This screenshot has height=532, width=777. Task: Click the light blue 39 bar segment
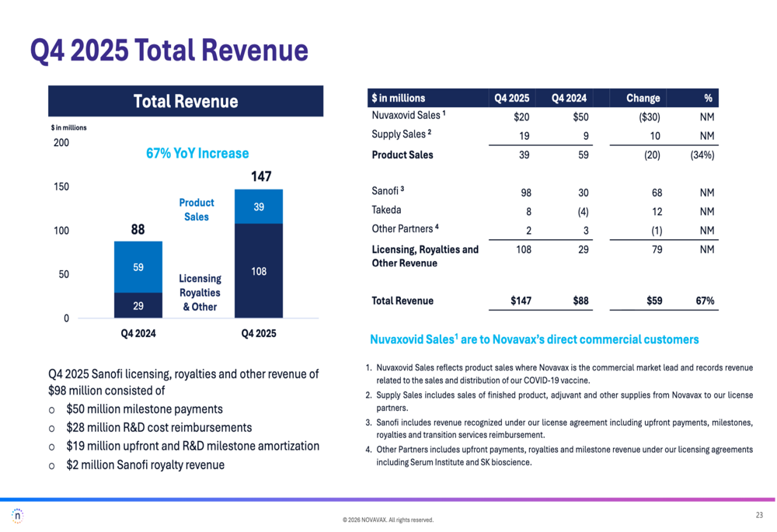click(259, 207)
